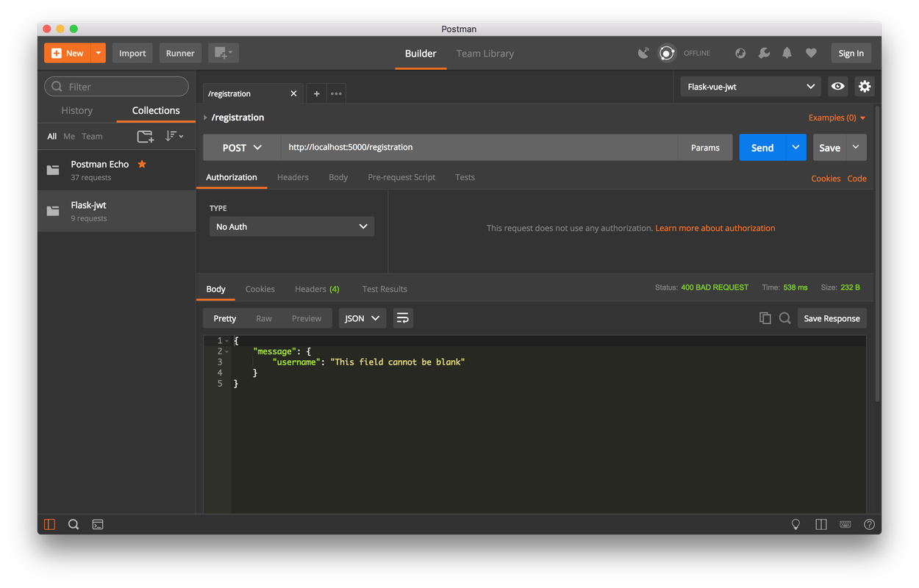Open the request Headers tab
Image resolution: width=919 pixels, height=588 pixels.
point(293,177)
